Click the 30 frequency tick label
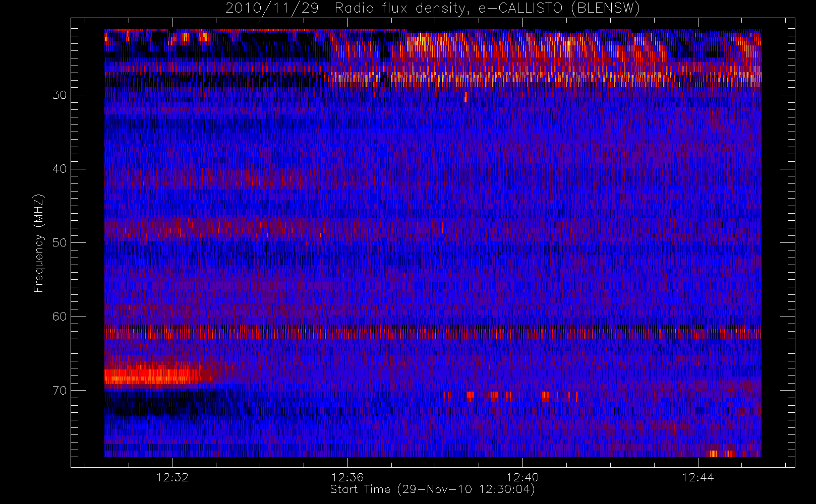 tap(60, 95)
